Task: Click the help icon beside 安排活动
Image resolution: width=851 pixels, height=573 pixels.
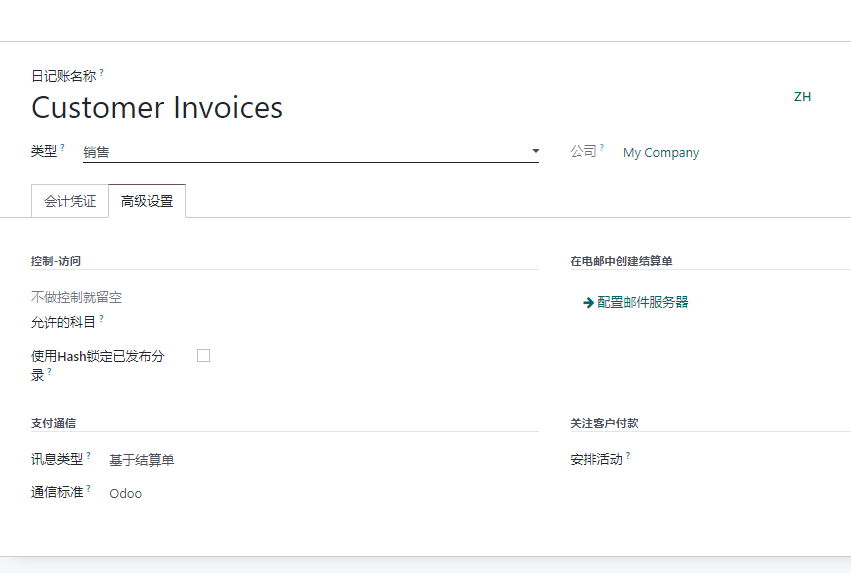Action: 628,455
